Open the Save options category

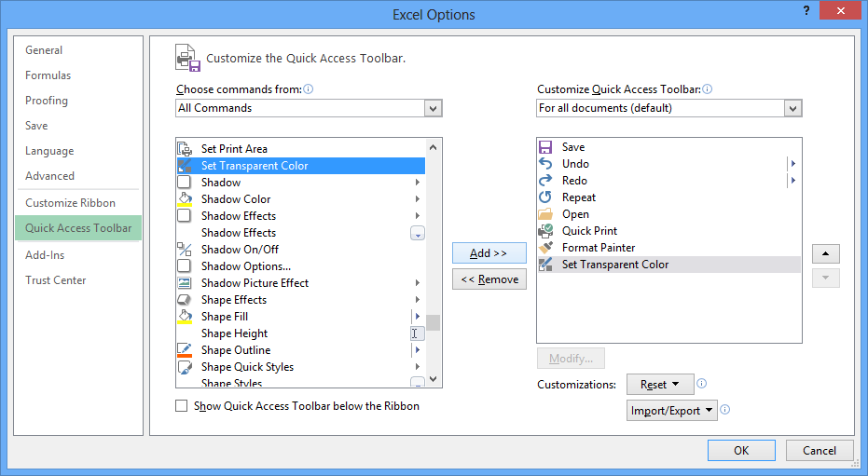coord(36,126)
